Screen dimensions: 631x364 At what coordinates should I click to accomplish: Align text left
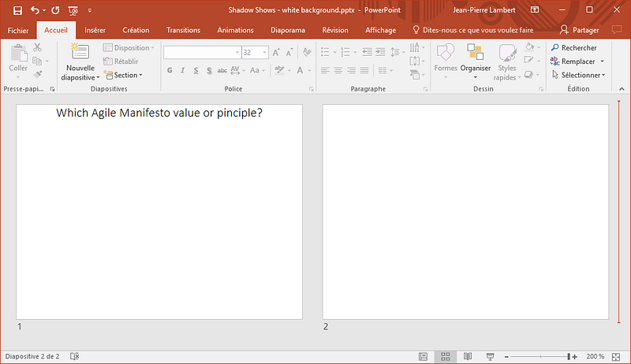(325, 71)
